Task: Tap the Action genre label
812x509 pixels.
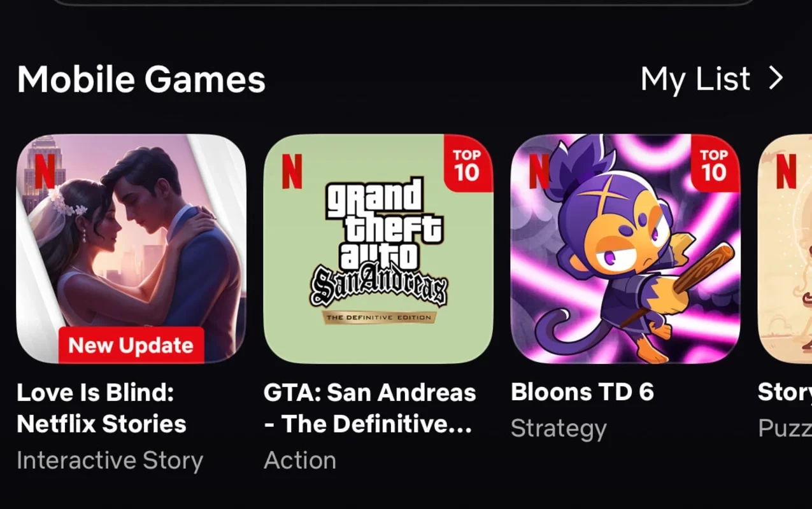Action: [x=299, y=460]
